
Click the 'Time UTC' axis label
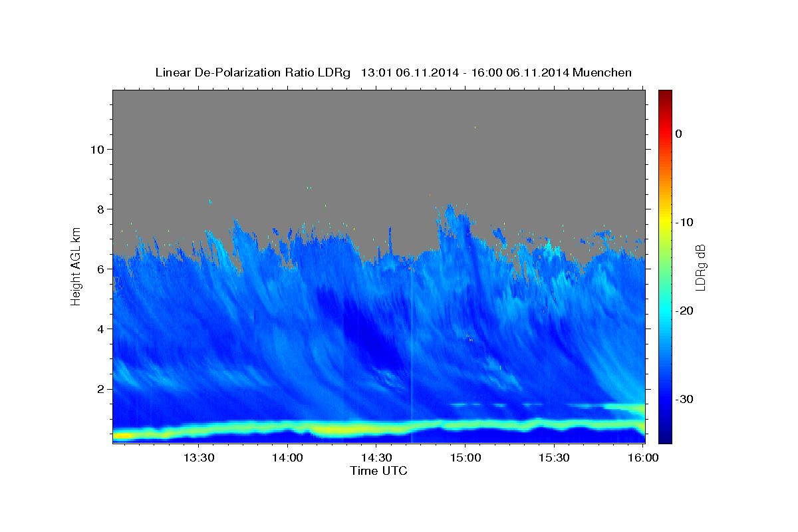[378, 471]
